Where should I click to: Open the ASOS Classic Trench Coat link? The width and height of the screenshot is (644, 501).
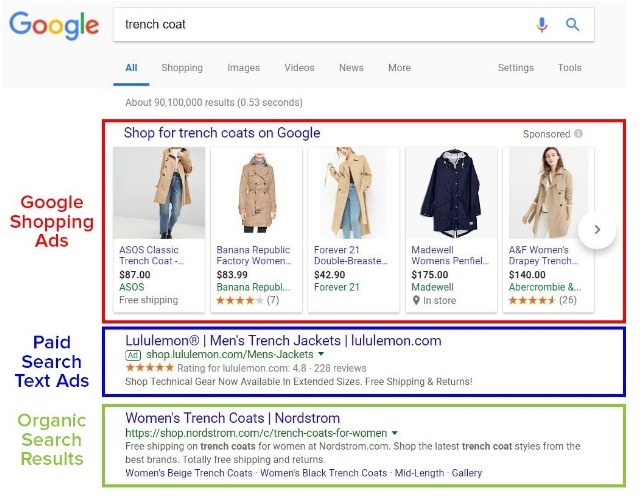coord(151,255)
